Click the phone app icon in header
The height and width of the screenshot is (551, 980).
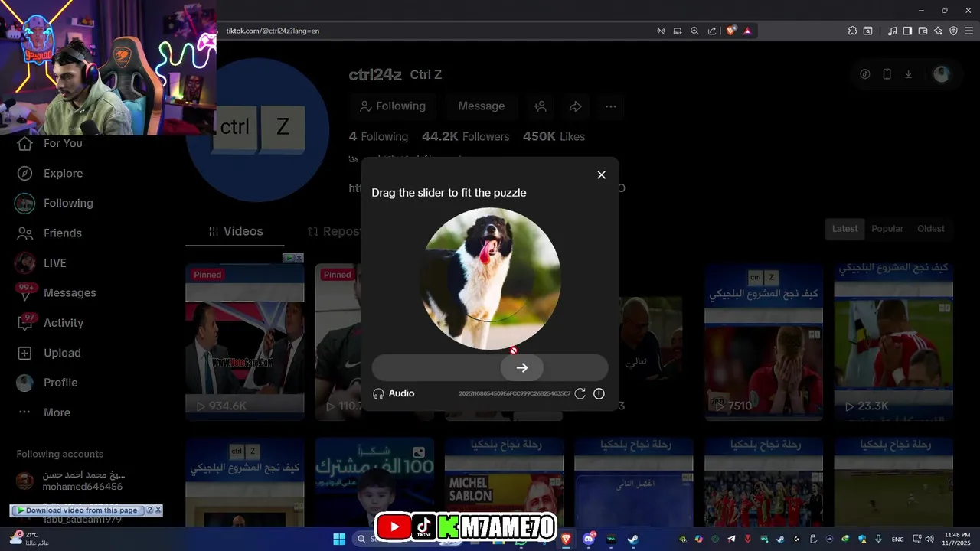(887, 74)
